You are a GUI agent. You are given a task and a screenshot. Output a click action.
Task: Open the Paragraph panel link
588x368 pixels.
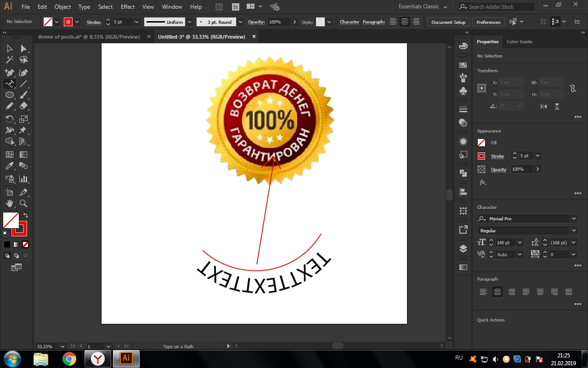tap(373, 22)
